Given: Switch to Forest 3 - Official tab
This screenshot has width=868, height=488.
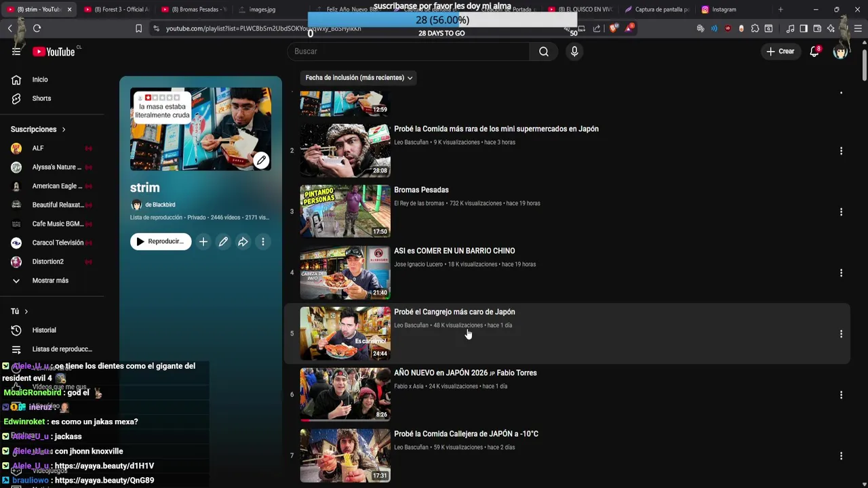Looking at the screenshot, I should click(117, 9).
